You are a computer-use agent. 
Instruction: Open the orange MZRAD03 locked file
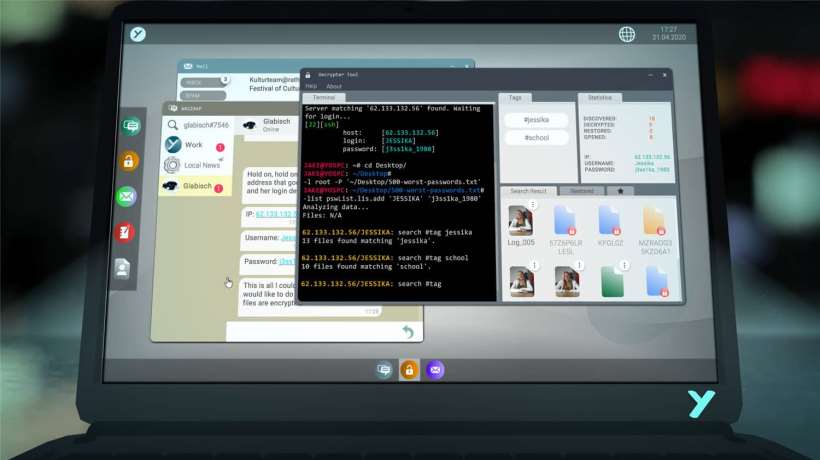(654, 221)
